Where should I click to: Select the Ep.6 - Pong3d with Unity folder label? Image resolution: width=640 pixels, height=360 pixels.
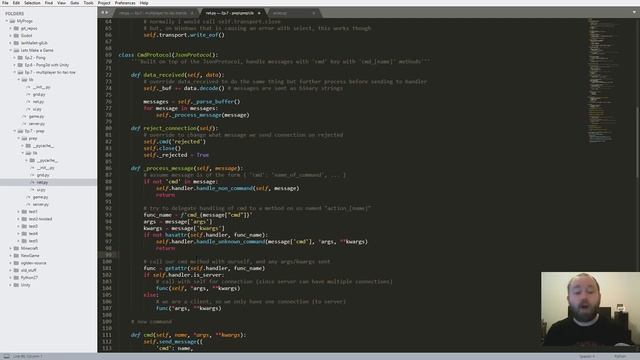coord(47,65)
